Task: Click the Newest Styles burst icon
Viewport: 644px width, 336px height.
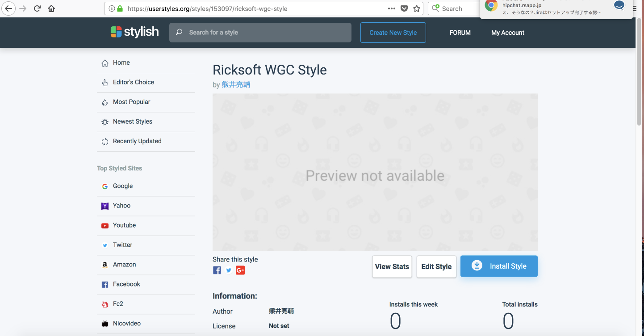Action: (105, 122)
